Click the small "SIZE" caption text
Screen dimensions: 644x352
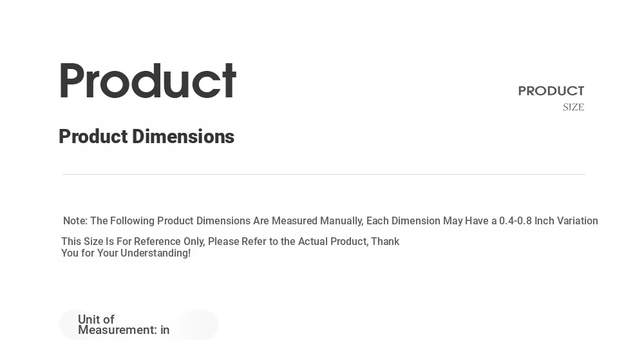coord(573,107)
